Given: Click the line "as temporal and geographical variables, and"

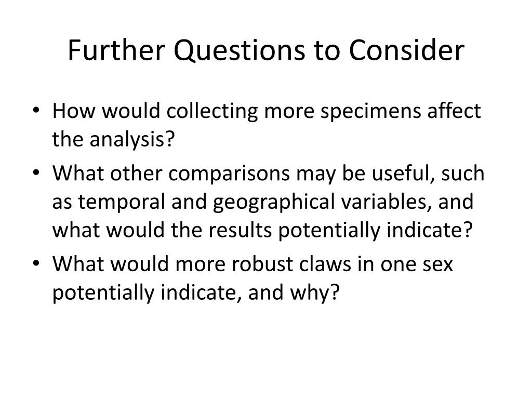Looking at the screenshot, I should (x=262, y=202).
